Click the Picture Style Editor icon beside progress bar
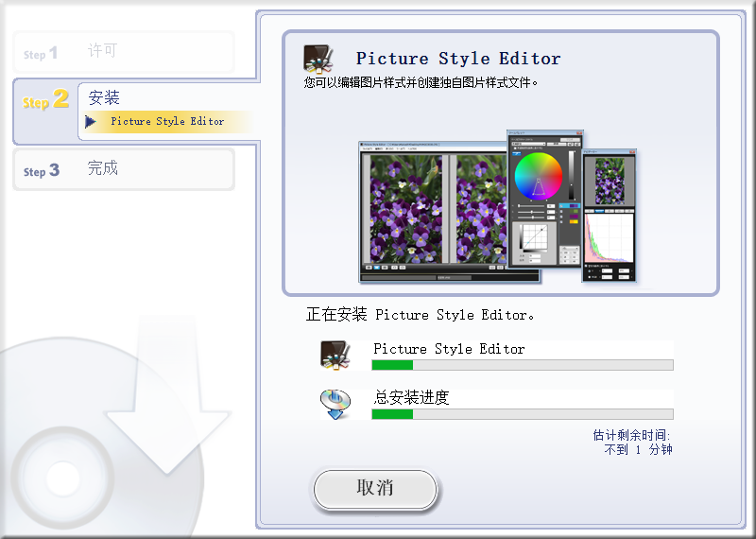756x539 pixels. point(335,356)
